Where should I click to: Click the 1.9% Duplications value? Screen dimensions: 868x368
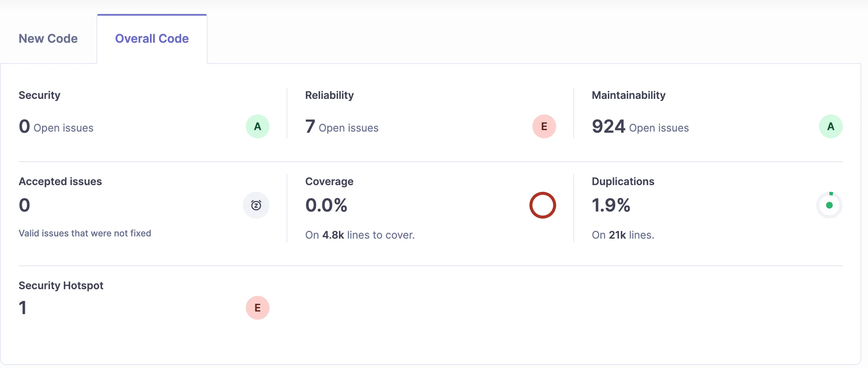click(x=611, y=205)
